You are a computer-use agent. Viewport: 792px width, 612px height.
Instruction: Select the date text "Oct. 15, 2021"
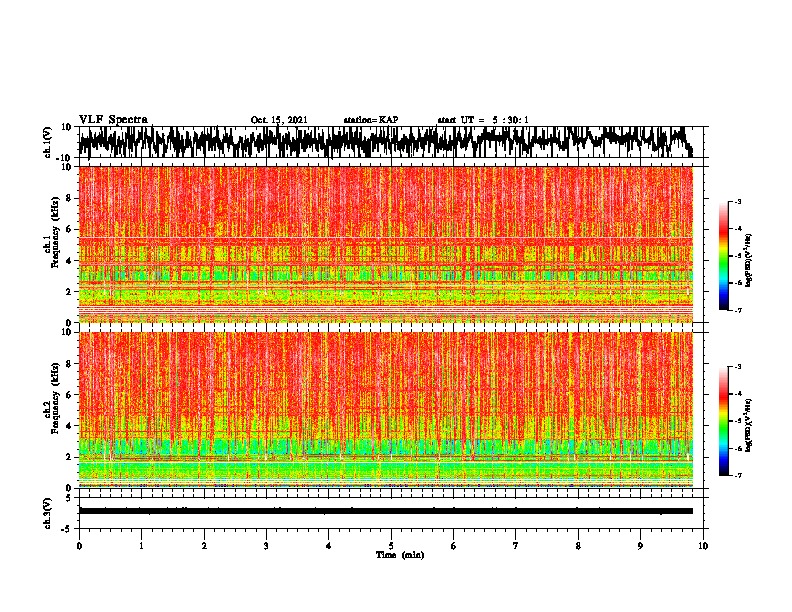pos(279,120)
